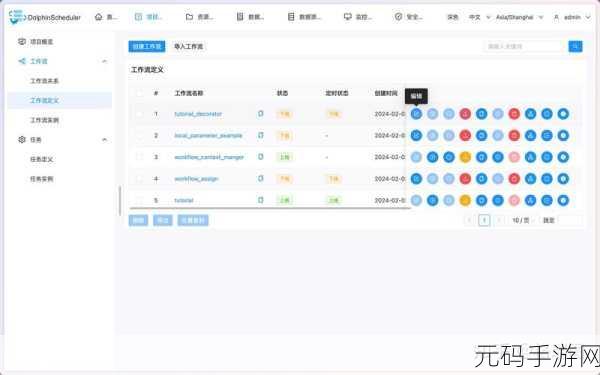Open the tutorial_decorator workflow link

[x=198, y=114]
